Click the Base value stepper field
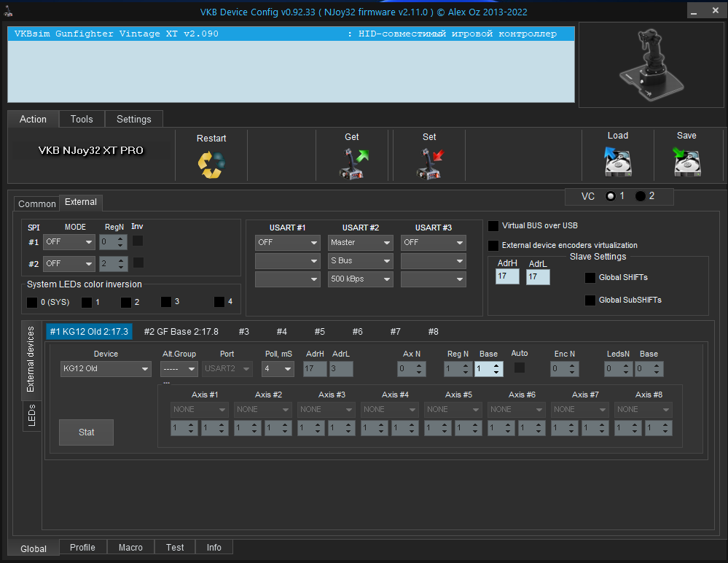Screen dimensions: 728x563 pyautogui.click(x=488, y=369)
